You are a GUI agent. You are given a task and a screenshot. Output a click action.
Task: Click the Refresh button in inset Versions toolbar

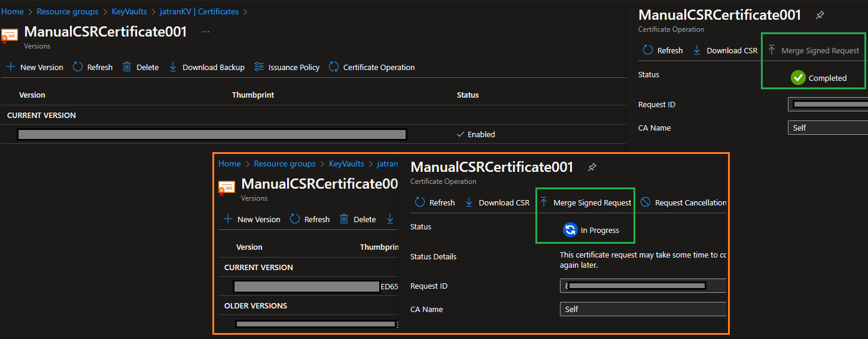coord(310,219)
